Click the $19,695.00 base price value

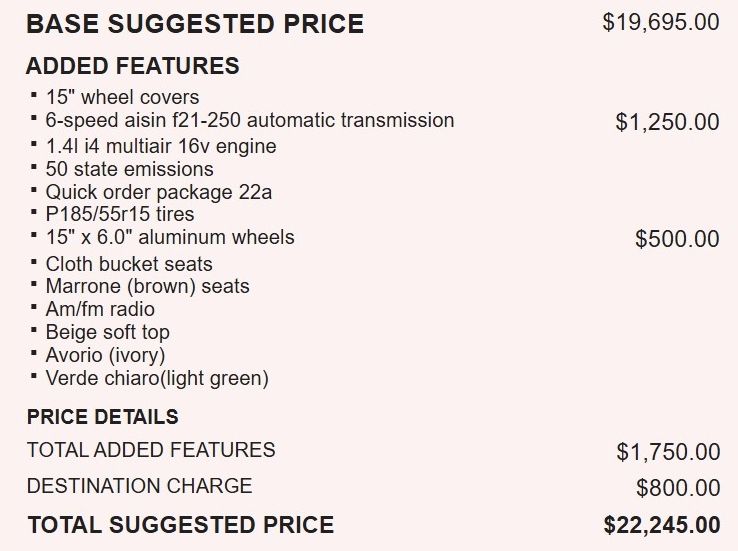(x=660, y=22)
